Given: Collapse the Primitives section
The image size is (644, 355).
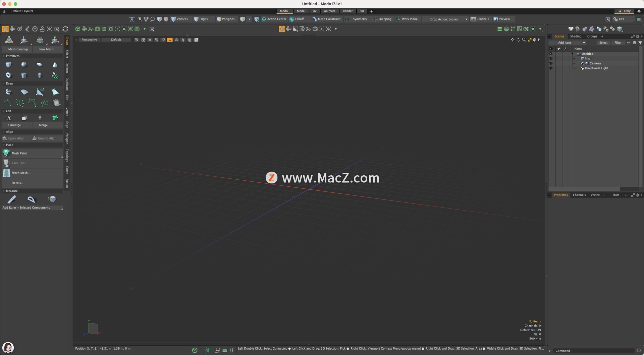Looking at the screenshot, I should pyautogui.click(x=4, y=56).
